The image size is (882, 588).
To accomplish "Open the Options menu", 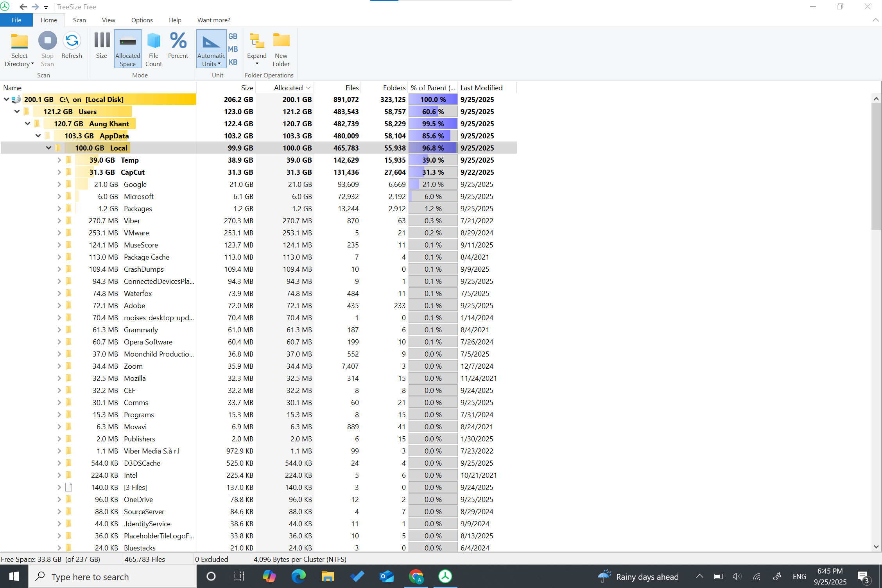I will [142, 20].
